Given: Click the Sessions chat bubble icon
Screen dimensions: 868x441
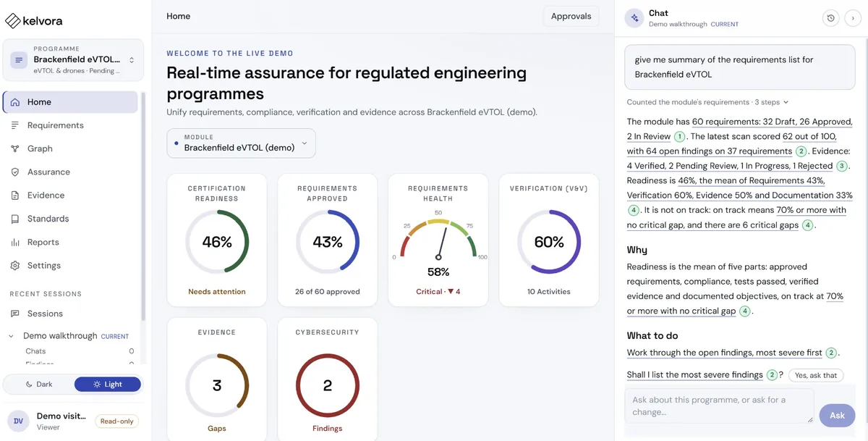Looking at the screenshot, I should click(15, 314).
